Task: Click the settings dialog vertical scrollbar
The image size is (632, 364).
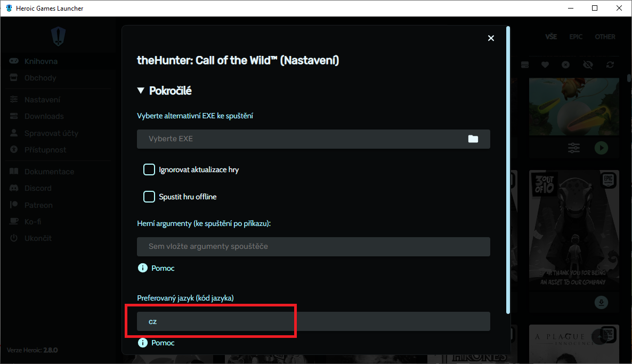Action: pyautogui.click(x=508, y=171)
